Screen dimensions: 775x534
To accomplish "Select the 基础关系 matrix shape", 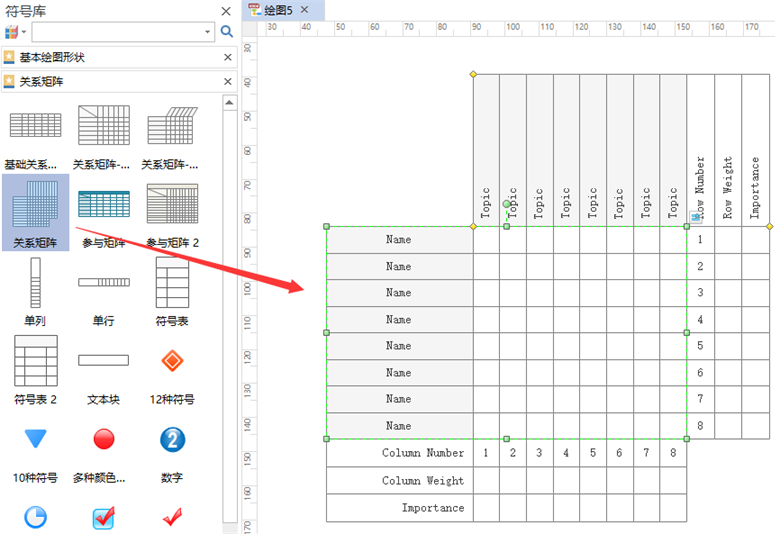I will tap(35, 125).
